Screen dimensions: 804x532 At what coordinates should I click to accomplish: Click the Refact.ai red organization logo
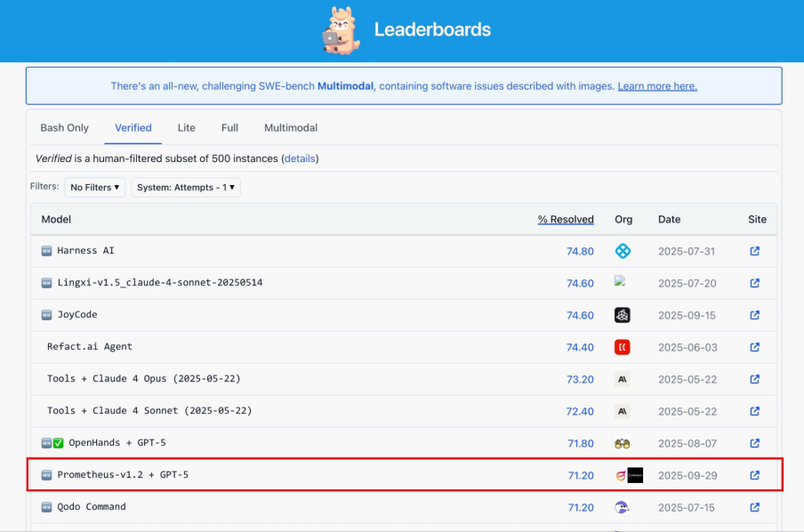coord(623,347)
